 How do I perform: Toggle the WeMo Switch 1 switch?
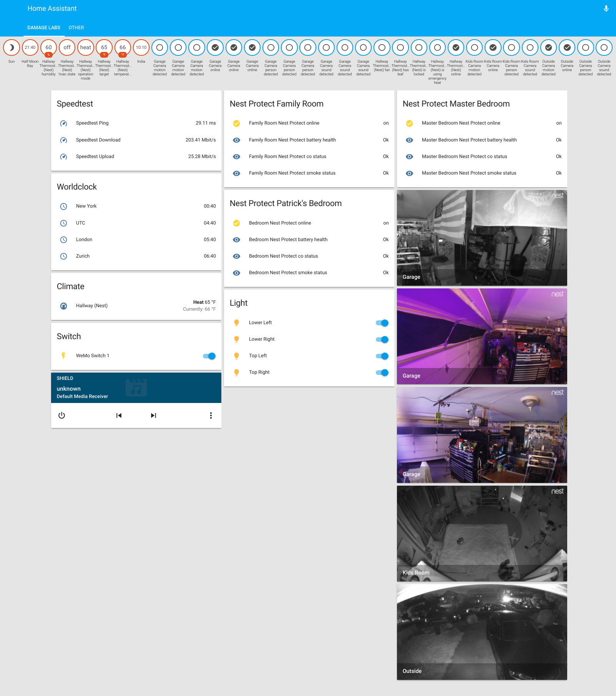click(209, 356)
